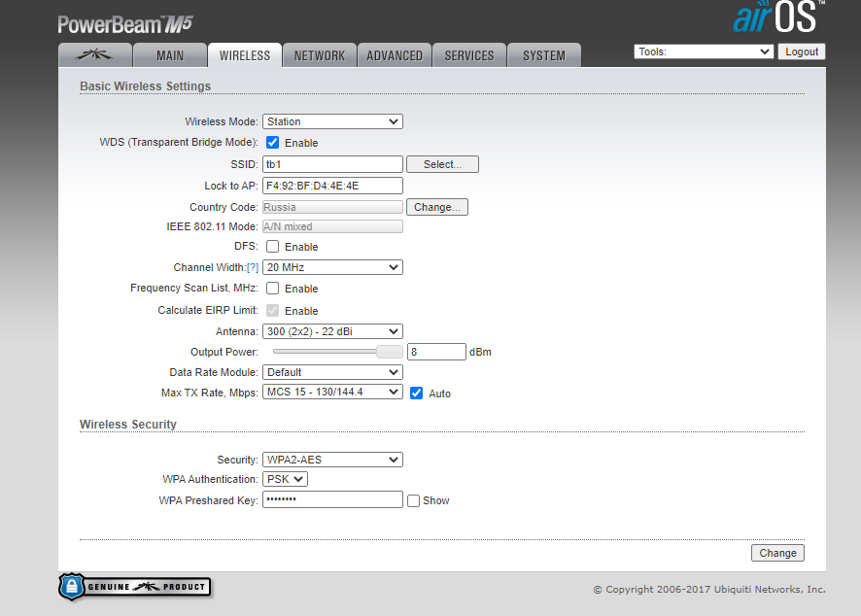Viewport: 861px width, 616px height.
Task: Click the IEEE 802.11 Mode field
Action: [332, 226]
